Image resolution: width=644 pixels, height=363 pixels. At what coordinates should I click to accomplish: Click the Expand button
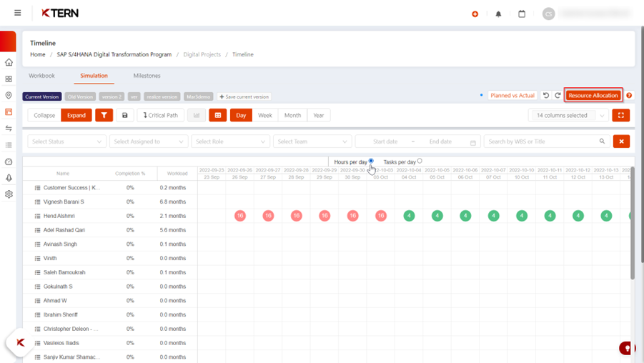tap(76, 115)
